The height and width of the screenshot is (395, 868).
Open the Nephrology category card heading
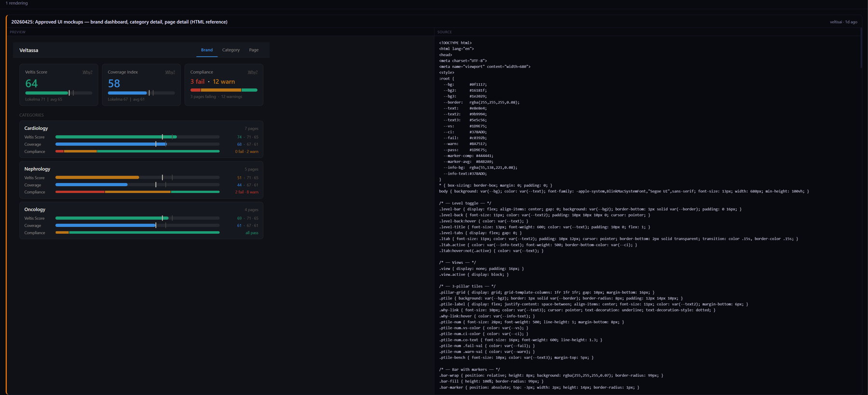click(x=37, y=169)
